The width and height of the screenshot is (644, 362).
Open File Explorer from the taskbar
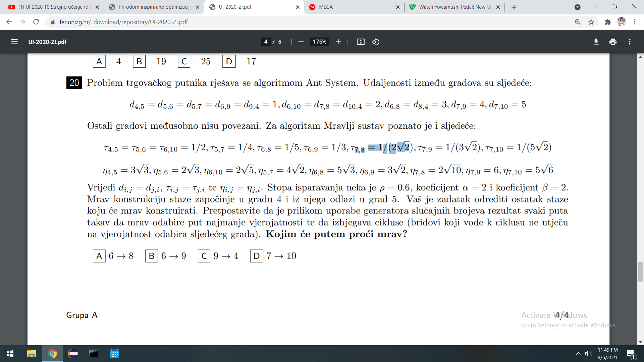coord(31,354)
